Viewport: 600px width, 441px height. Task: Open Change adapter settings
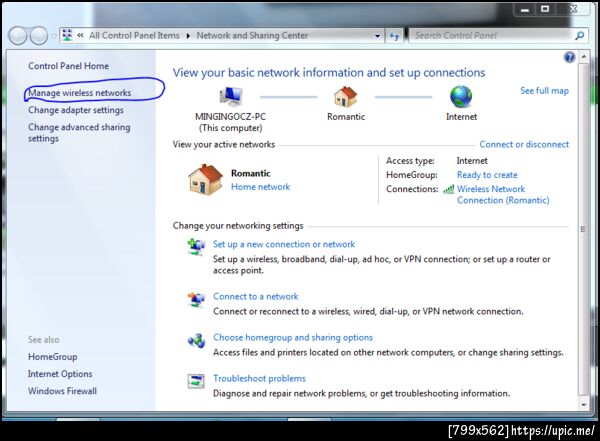[x=76, y=110]
